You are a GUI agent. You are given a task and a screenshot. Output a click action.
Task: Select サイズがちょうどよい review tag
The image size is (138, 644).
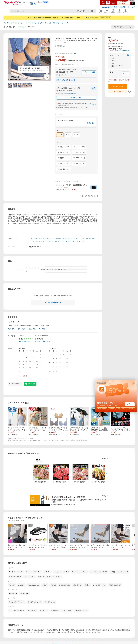click(17, 602)
